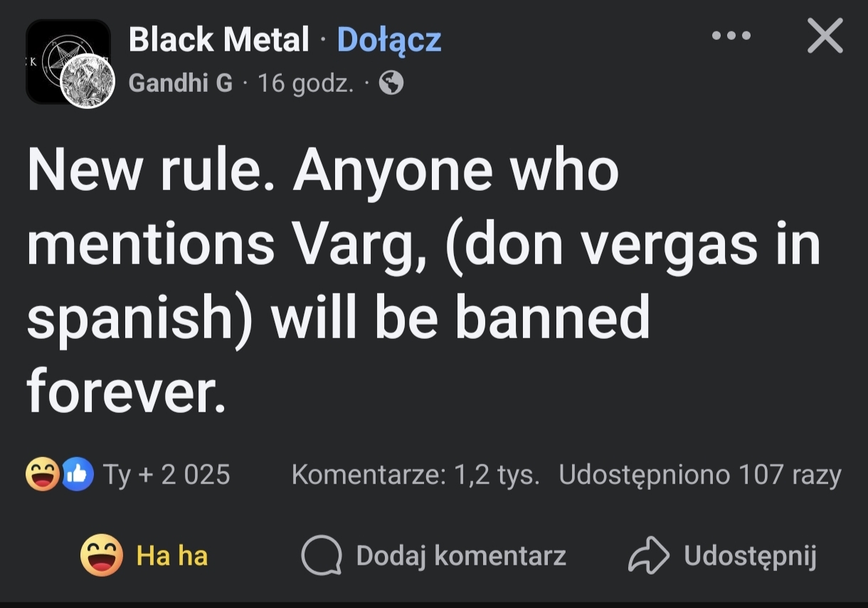Viewport: 868px width, 608px height.
Task: Click the laughing emoji in reactions summary
Action: click(41, 475)
